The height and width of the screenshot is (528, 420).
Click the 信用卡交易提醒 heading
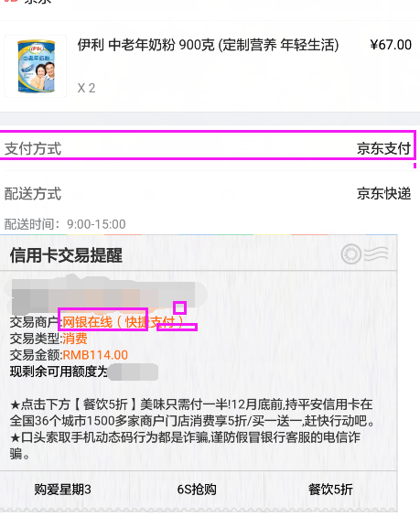(66, 255)
